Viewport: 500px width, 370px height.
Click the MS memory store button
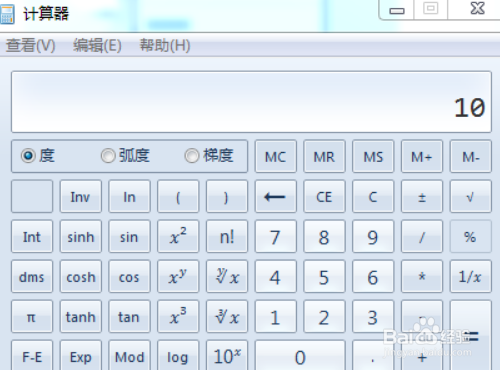pyautogui.click(x=373, y=156)
